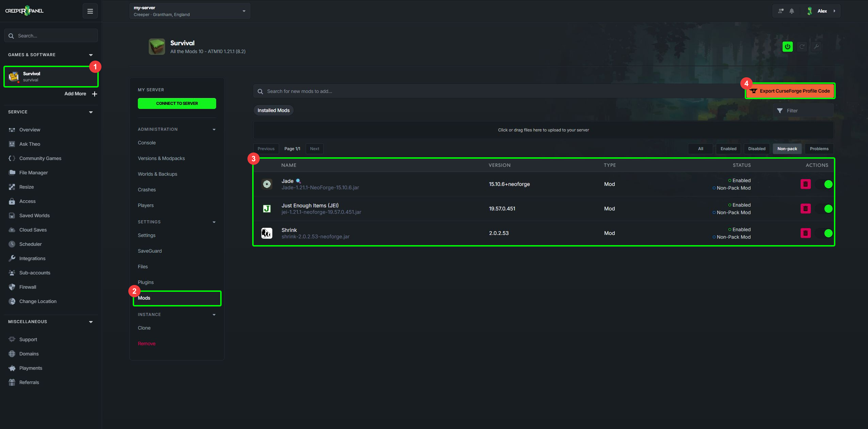This screenshot has width=868, height=429.
Task: Click the Jade magnifier info icon
Action: pos(298,181)
